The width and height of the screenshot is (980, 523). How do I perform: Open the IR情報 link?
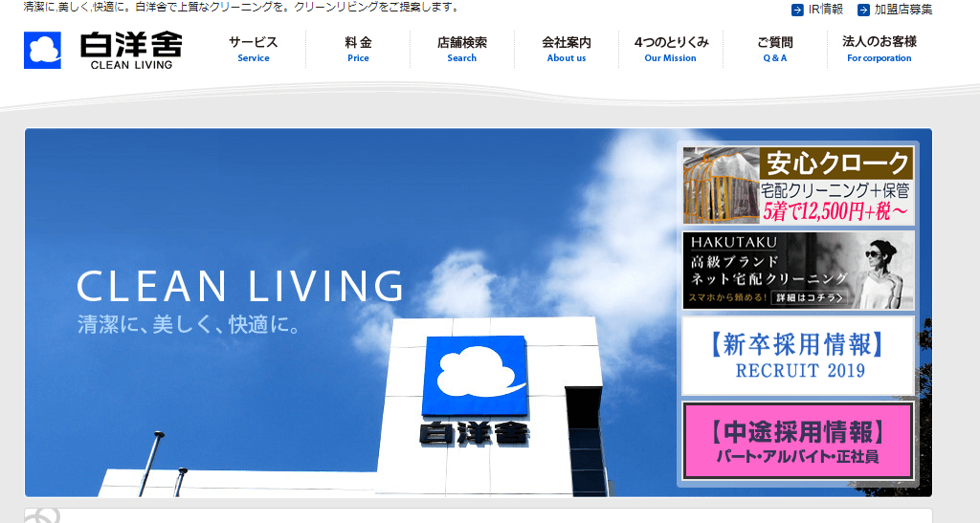825,10
